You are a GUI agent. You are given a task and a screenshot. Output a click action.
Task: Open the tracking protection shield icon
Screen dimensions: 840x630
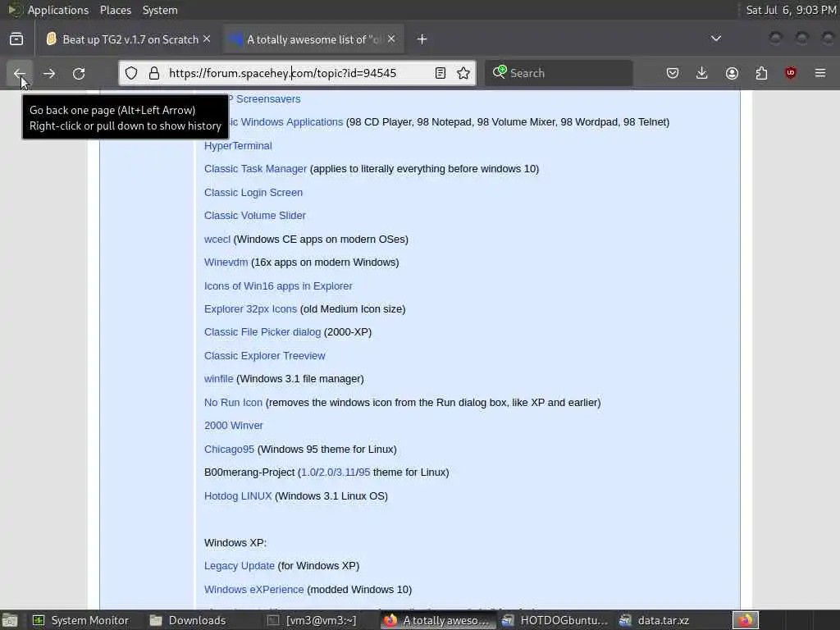(131, 73)
